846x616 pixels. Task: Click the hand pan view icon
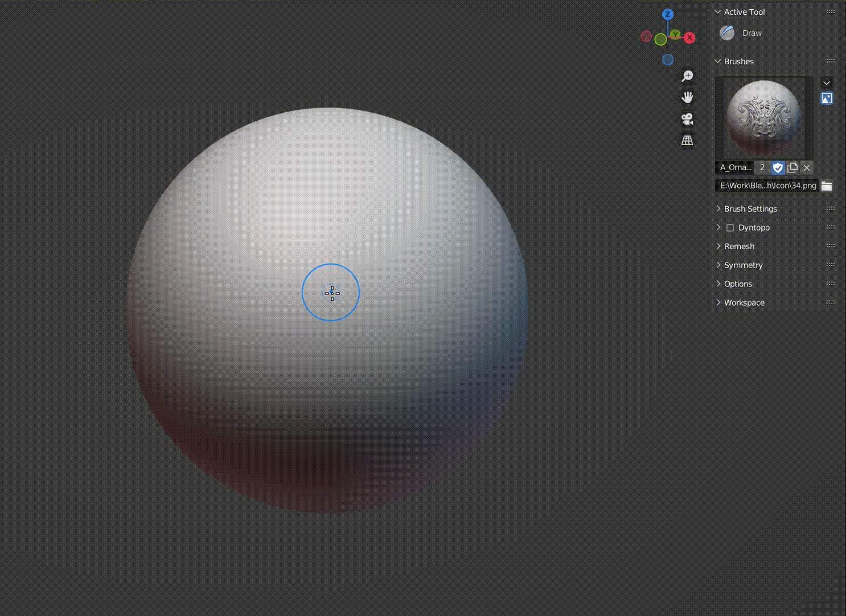point(687,97)
